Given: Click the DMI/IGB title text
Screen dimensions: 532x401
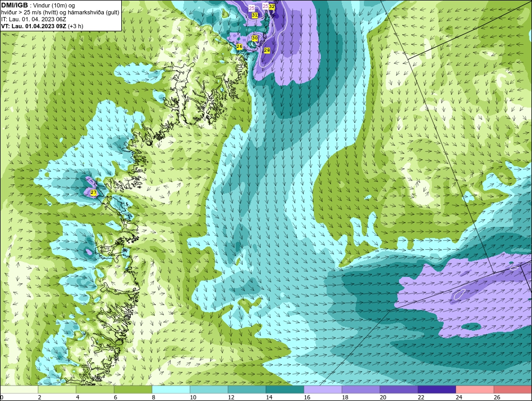Looking at the screenshot, I should pyautogui.click(x=14, y=5).
